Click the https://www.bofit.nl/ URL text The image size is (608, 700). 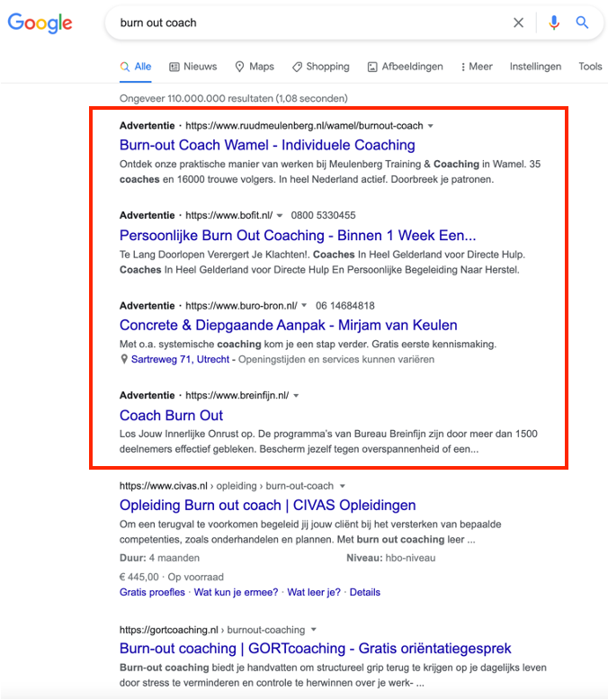tap(229, 215)
